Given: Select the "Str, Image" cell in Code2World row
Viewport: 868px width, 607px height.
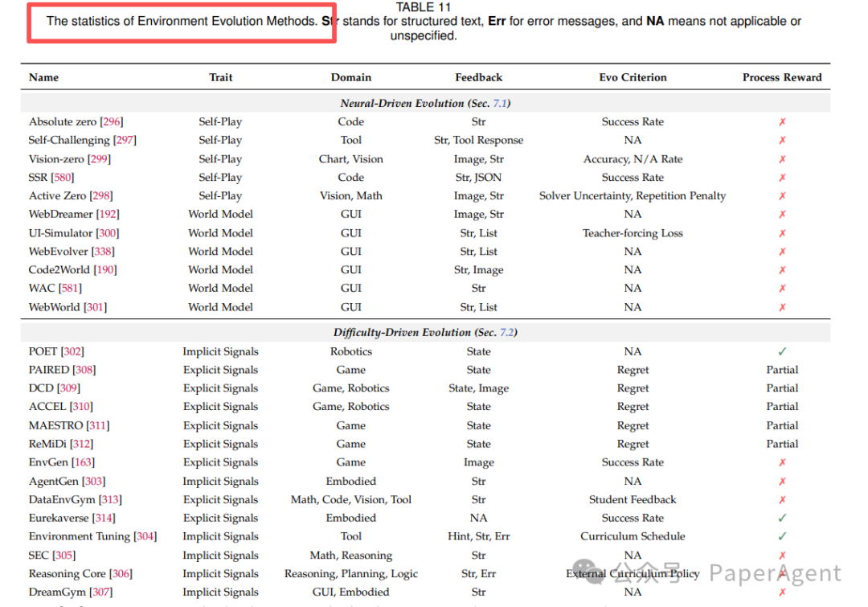Looking at the screenshot, I should 479,269.
